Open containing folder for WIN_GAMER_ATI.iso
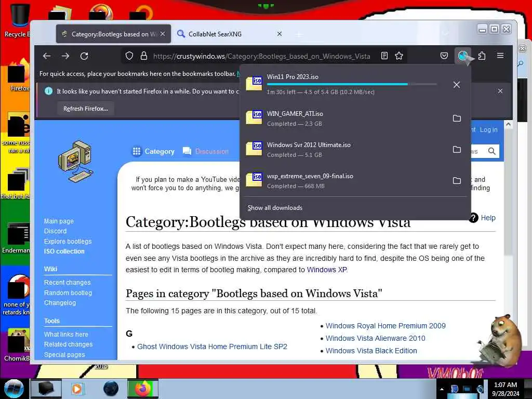The width and height of the screenshot is (532, 399). point(457,118)
